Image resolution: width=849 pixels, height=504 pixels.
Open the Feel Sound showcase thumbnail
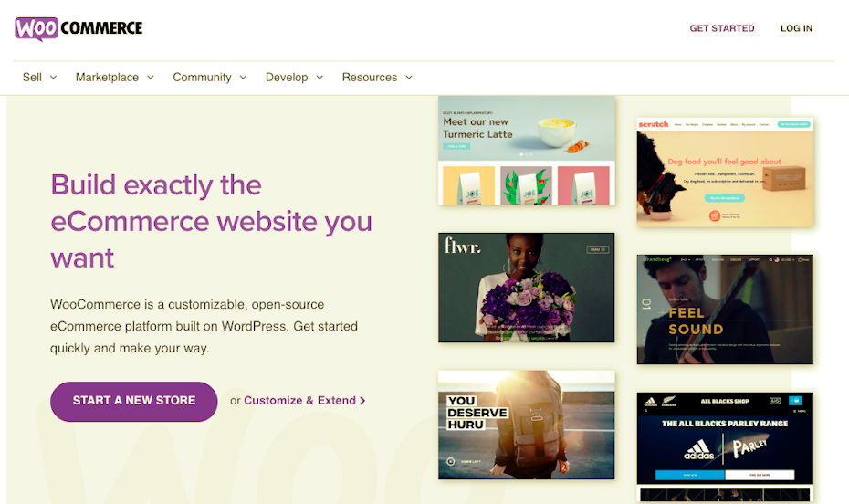[x=725, y=309]
